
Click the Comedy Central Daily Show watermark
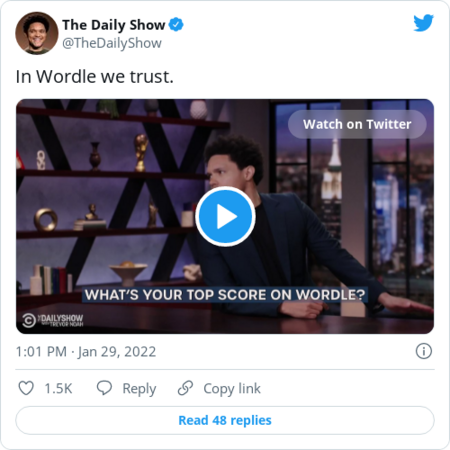[x=53, y=320]
